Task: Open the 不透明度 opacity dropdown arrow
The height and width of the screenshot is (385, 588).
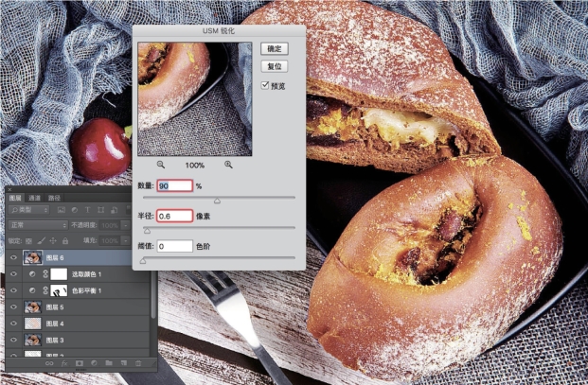Action: [x=126, y=225]
